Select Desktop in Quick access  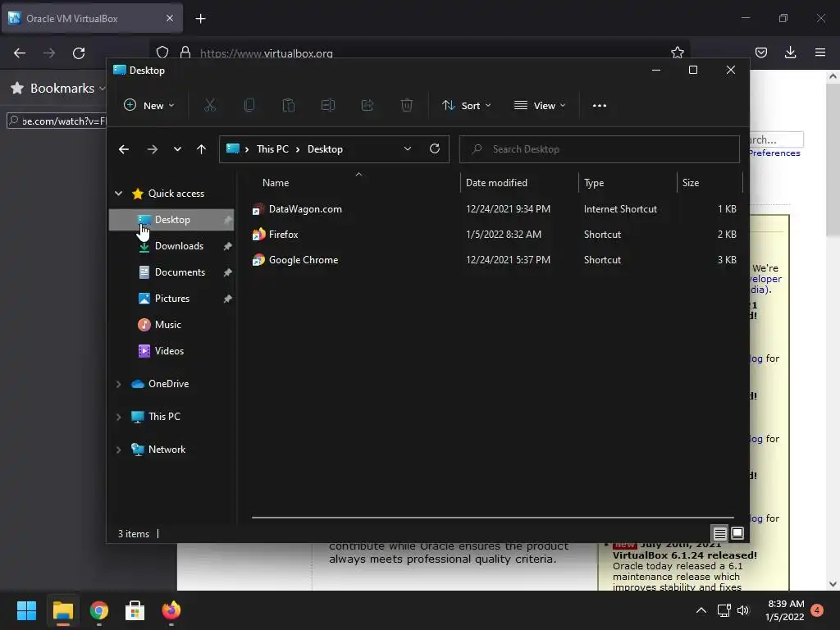171,220
